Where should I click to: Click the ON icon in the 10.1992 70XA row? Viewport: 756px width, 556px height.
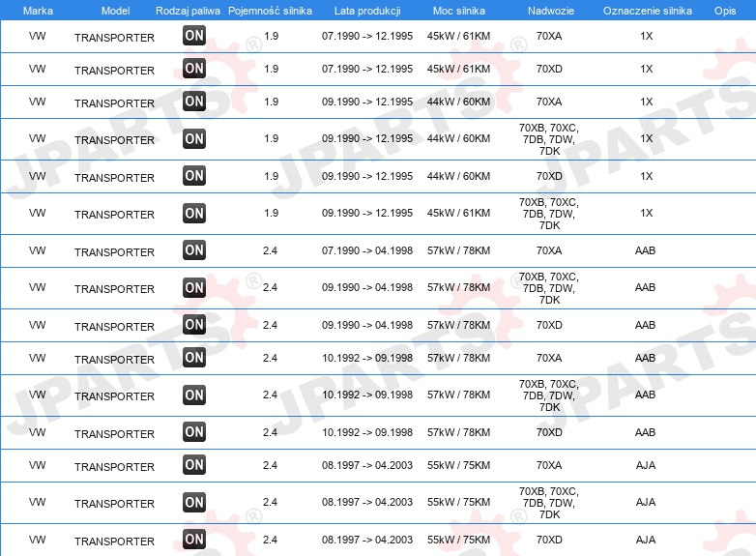pos(194,358)
